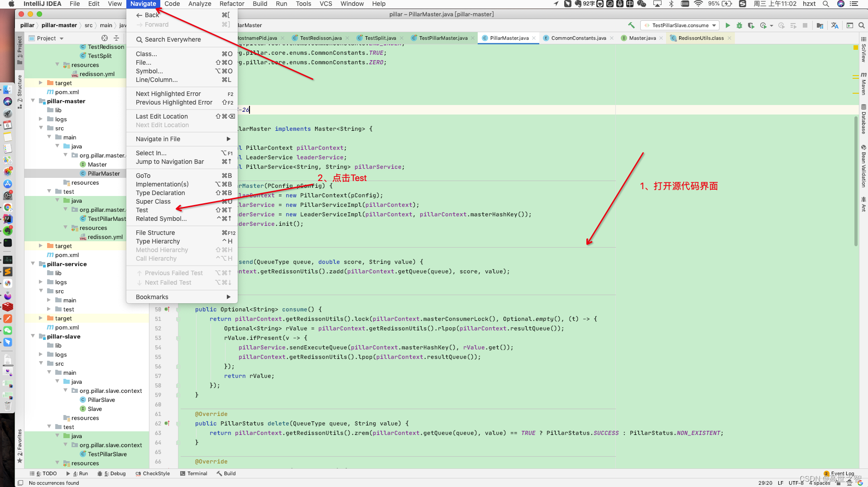The width and height of the screenshot is (868, 487).
Task: Click Collapse All icon in Project panel
Action: tap(116, 38)
